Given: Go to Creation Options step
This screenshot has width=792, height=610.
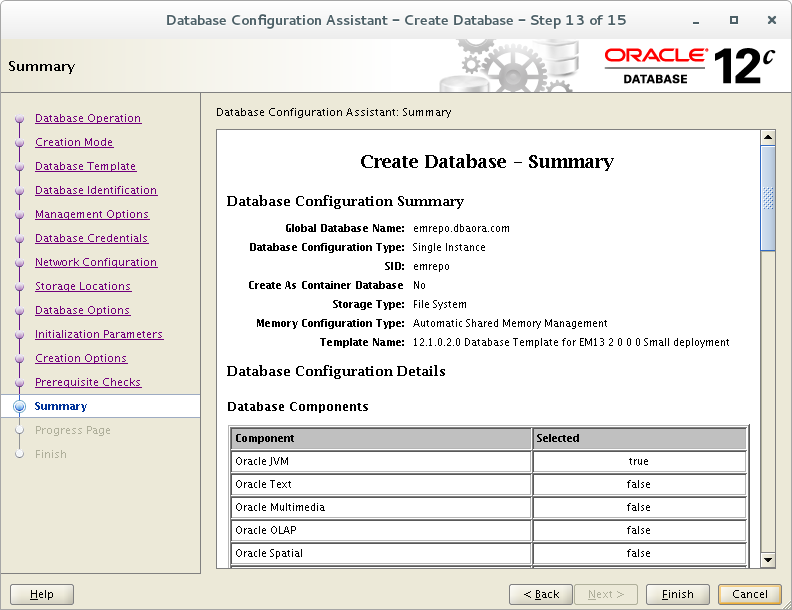Looking at the screenshot, I should coord(81,358).
